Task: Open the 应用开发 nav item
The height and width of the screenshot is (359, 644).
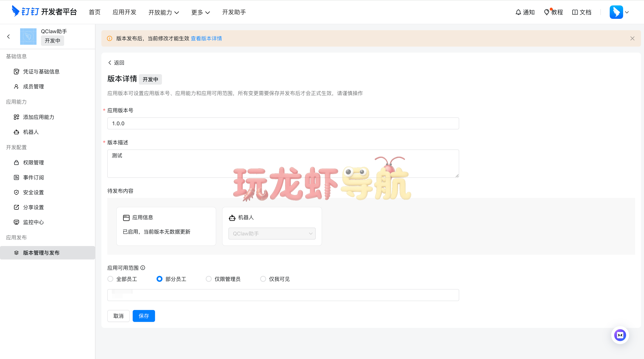Action: pyautogui.click(x=124, y=12)
